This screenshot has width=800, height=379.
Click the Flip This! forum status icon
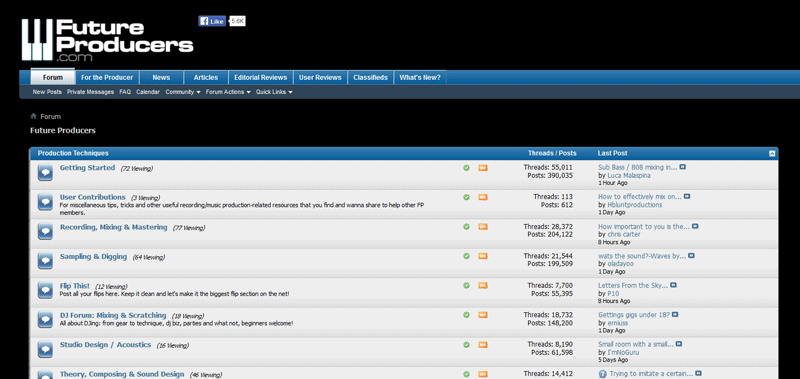[x=45, y=290]
